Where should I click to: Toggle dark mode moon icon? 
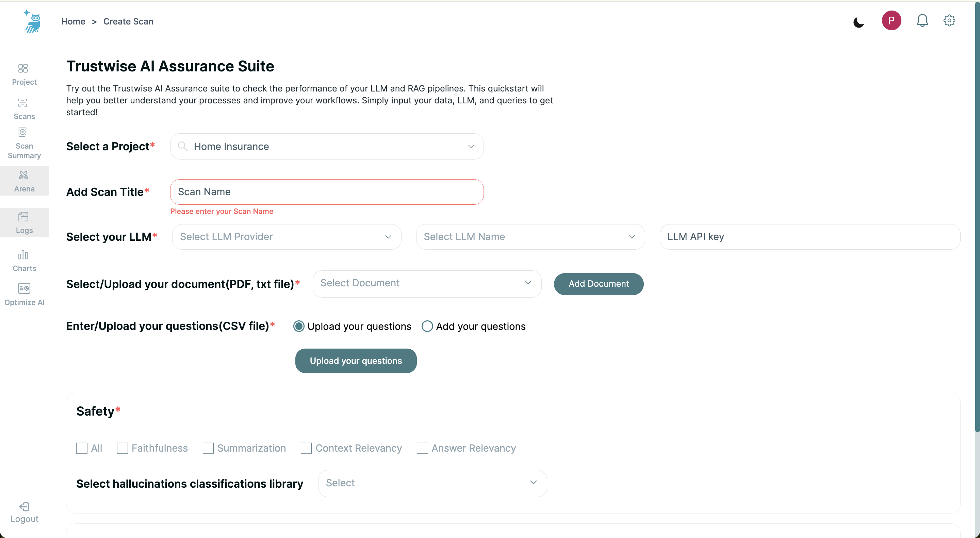pyautogui.click(x=859, y=22)
